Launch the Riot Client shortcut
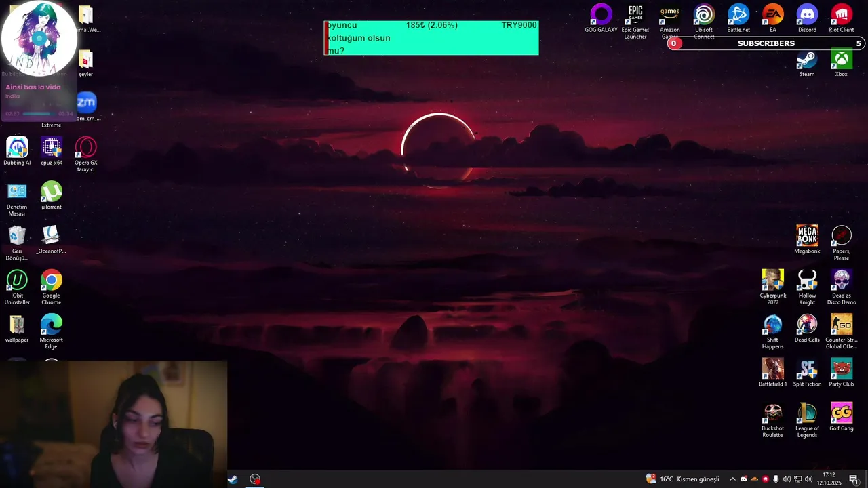This screenshot has width=868, height=488. (x=842, y=19)
